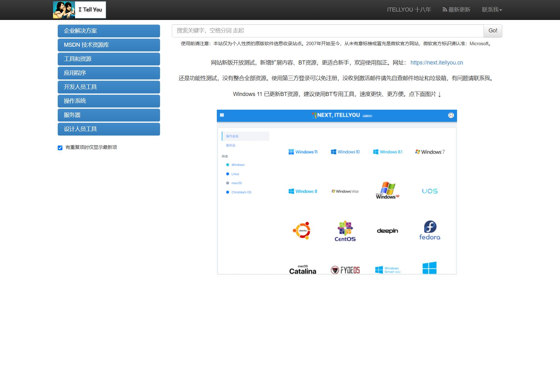Click the Go! search button
Viewport: 560px width, 392px height.
[493, 31]
